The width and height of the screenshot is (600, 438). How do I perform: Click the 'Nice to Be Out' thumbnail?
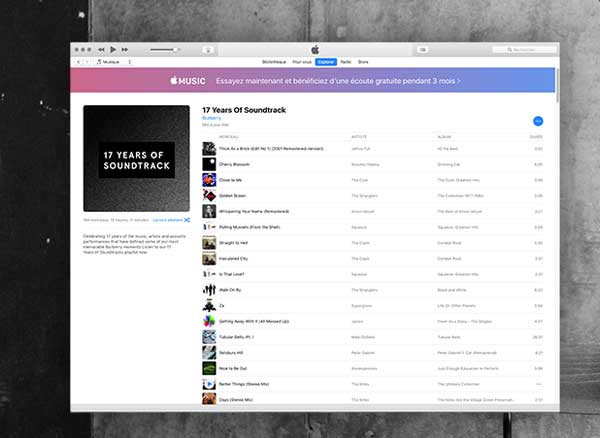click(209, 368)
